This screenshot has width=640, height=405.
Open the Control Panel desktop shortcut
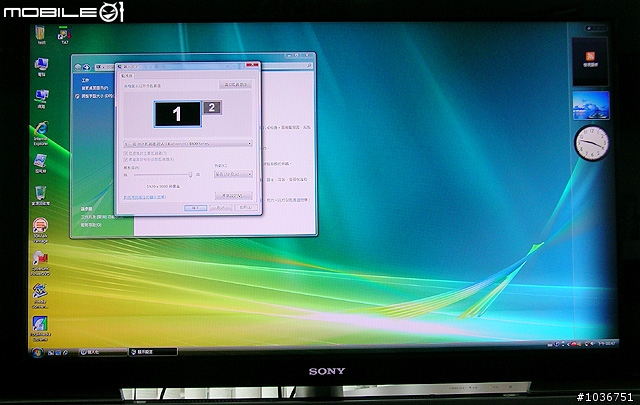click(x=40, y=164)
